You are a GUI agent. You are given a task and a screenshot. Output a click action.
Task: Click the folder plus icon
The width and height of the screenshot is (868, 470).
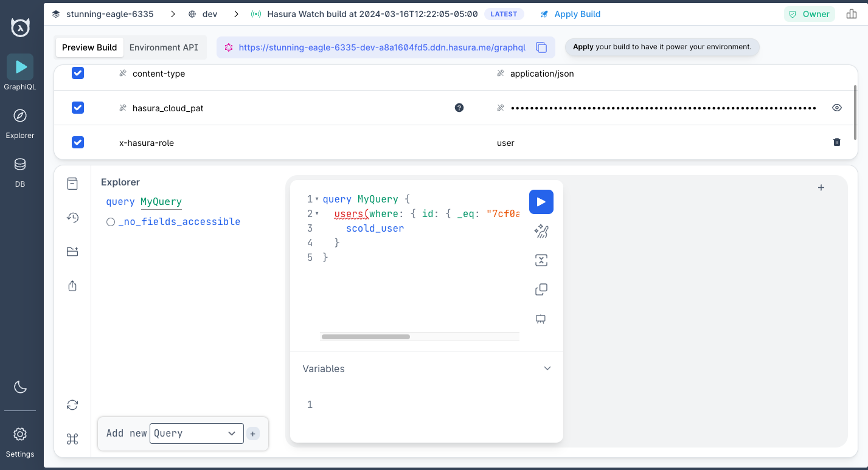point(72,252)
